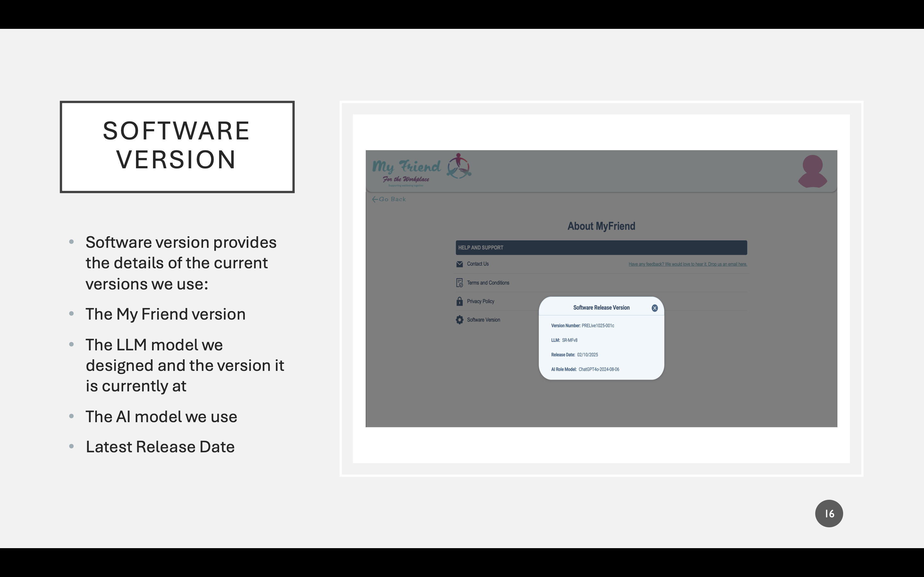Select the Contact Us entry
Viewport: 924px width, 577px height.
click(x=478, y=264)
